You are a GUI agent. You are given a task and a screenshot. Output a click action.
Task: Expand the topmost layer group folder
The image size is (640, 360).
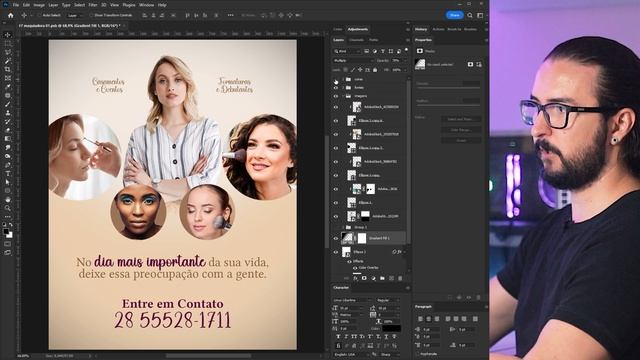[343, 79]
